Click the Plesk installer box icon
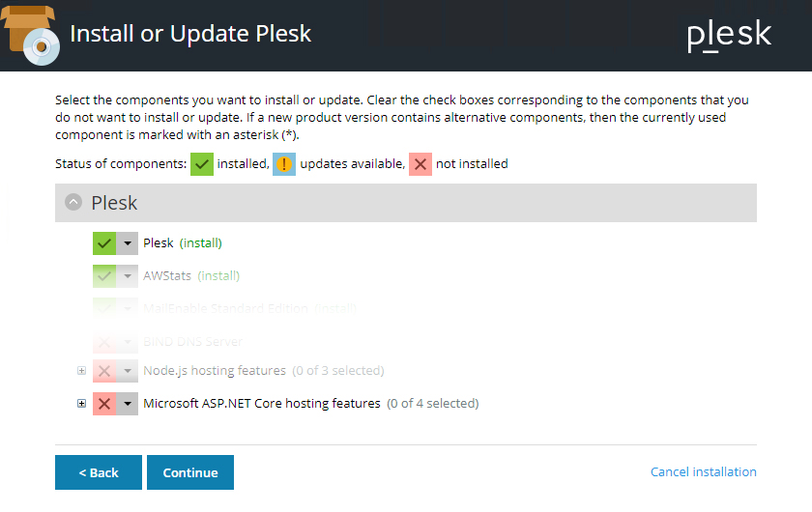The image size is (812, 512). [31, 33]
